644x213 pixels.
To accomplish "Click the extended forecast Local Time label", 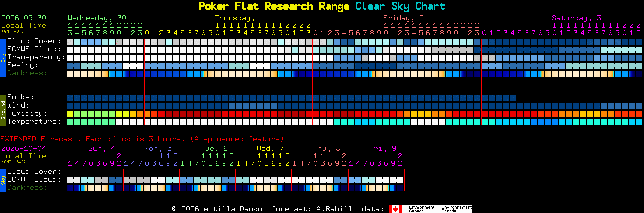I will (24, 156).
